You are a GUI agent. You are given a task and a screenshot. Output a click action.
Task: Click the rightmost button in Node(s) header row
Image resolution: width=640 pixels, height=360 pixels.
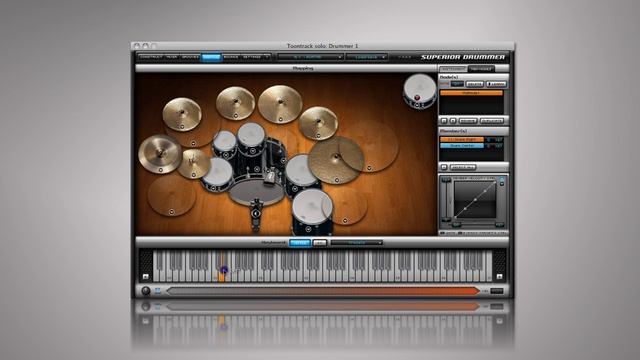tap(496, 84)
